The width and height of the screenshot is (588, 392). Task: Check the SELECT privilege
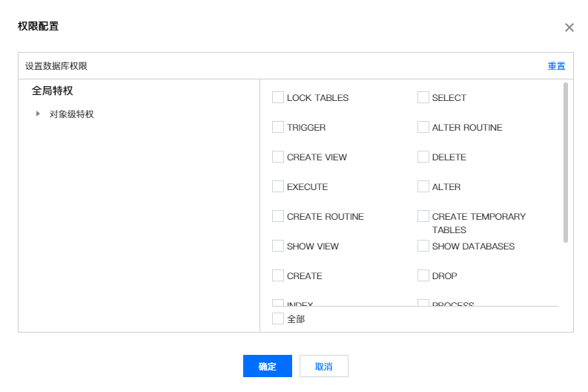(423, 97)
